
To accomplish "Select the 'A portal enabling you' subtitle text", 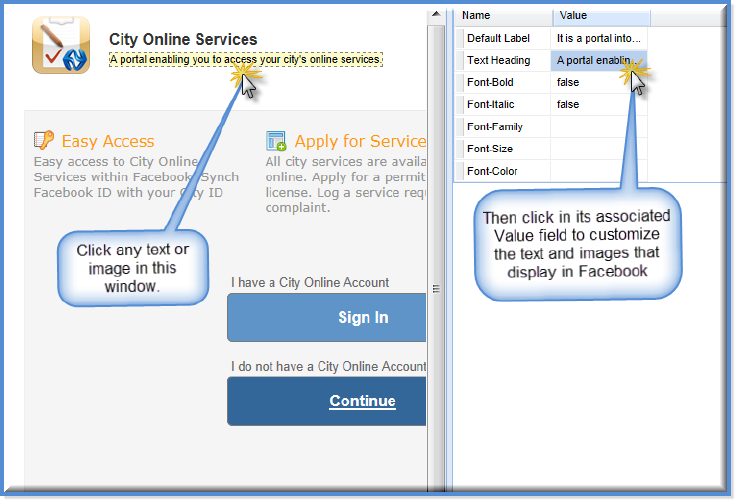I will [246, 59].
